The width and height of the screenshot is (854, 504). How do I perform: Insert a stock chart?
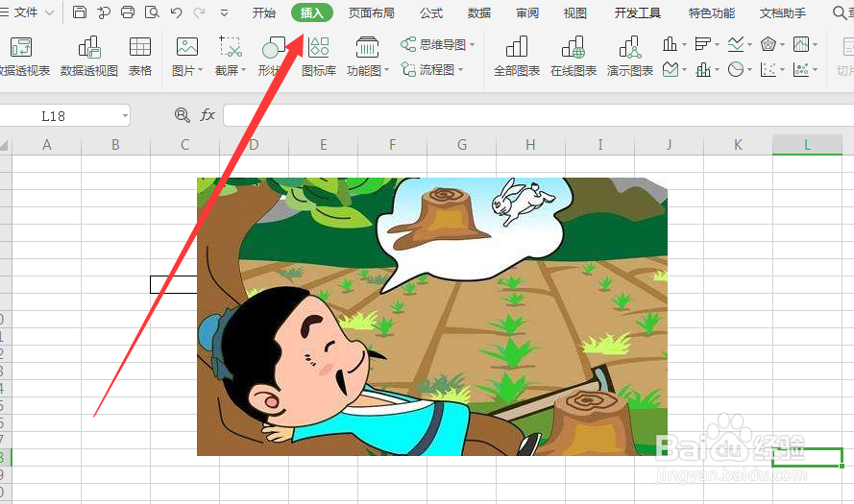point(801,44)
